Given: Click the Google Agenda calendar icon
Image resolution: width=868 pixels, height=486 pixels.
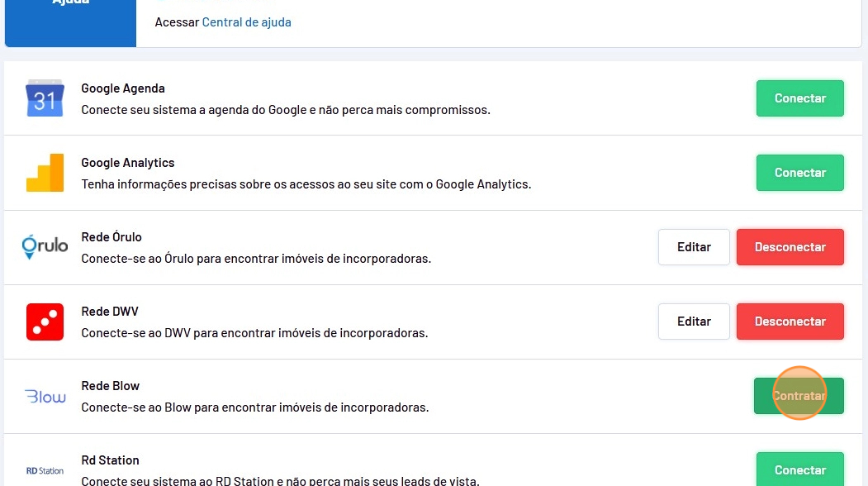Looking at the screenshot, I should click(45, 98).
